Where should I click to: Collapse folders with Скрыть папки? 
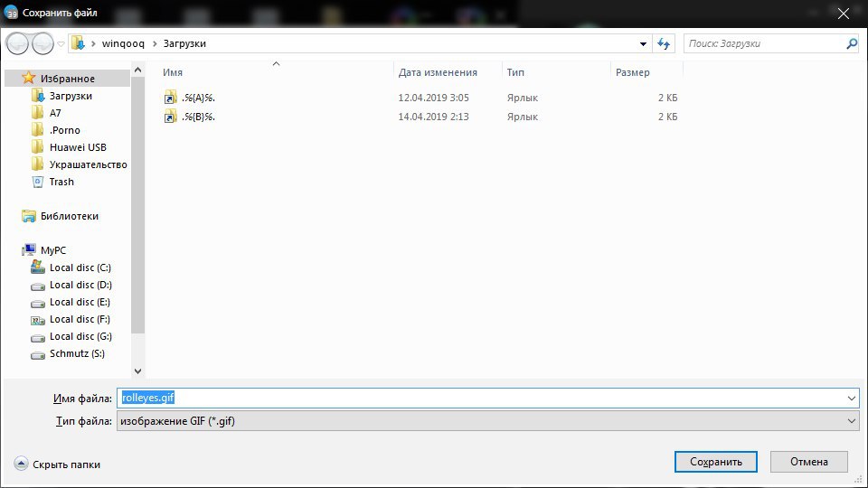click(58, 465)
